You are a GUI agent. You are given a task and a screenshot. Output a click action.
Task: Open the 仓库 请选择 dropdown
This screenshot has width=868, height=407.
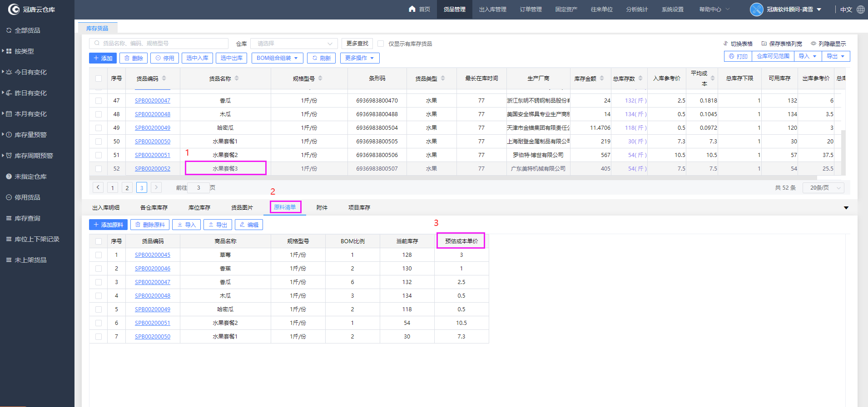coord(294,44)
